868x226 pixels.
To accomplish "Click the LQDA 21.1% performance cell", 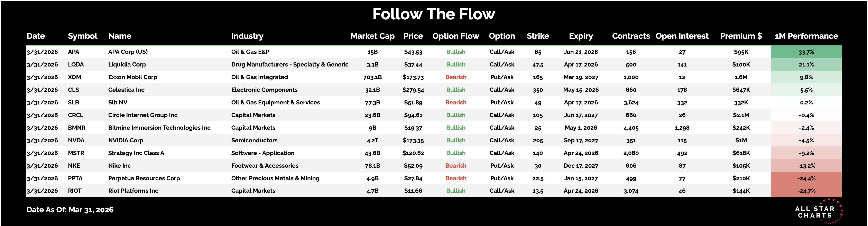I will (806, 65).
